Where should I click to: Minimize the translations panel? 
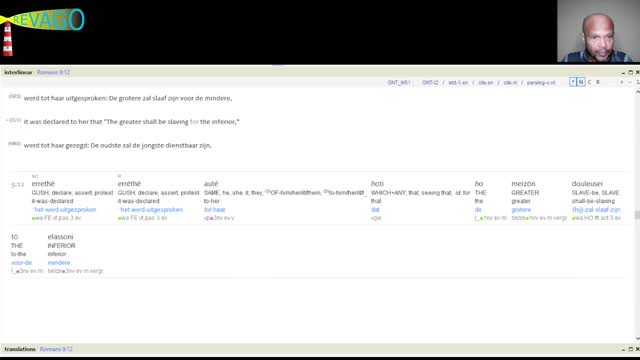[x=623, y=349]
